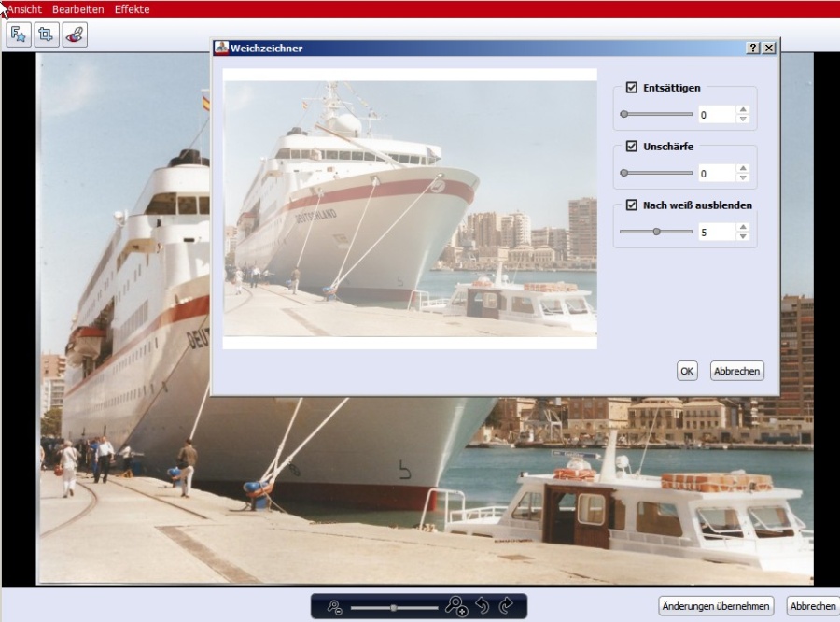Click the zoom level slider in bottom bar
The width and height of the screenshot is (840, 622).
[394, 607]
